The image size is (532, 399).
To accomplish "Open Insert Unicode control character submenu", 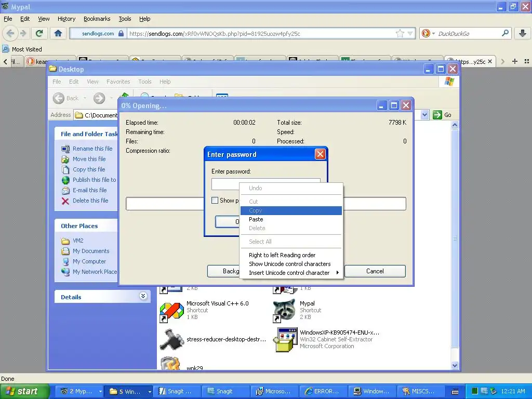I will (291, 273).
